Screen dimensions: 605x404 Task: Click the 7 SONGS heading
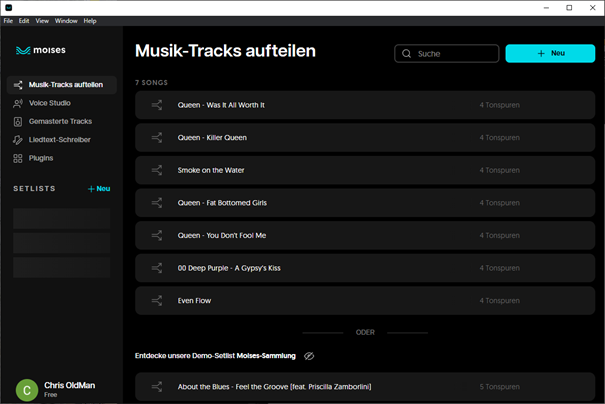151,83
